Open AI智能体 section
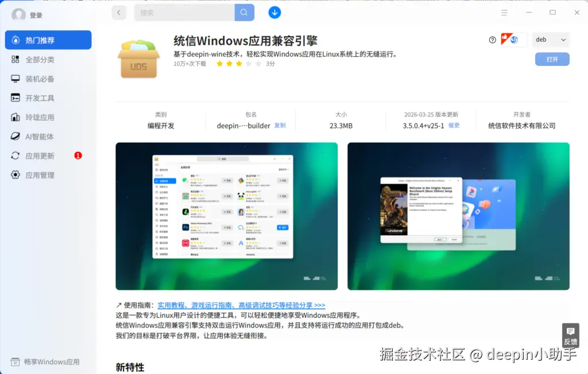Viewport: 588px width, 374px height. tap(48, 137)
